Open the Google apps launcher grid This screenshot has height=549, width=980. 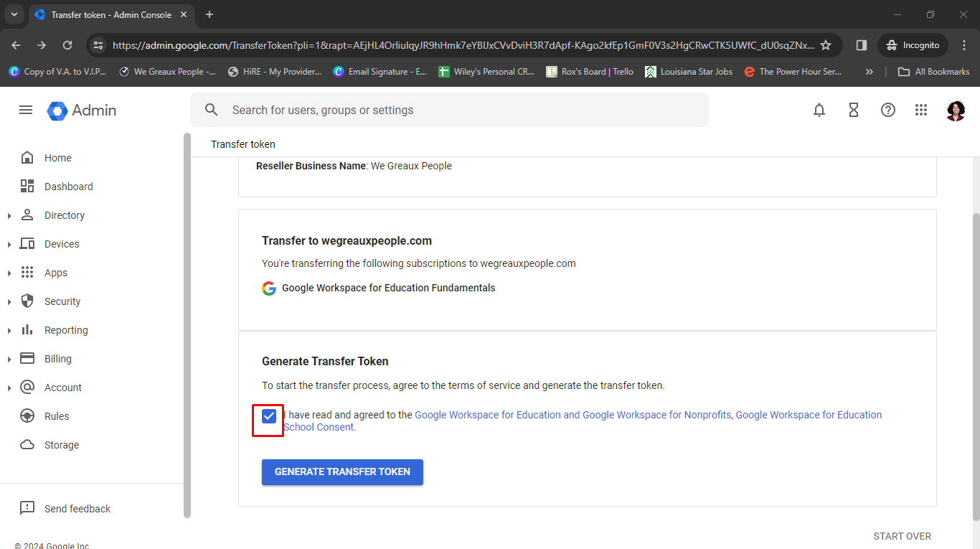coord(921,110)
